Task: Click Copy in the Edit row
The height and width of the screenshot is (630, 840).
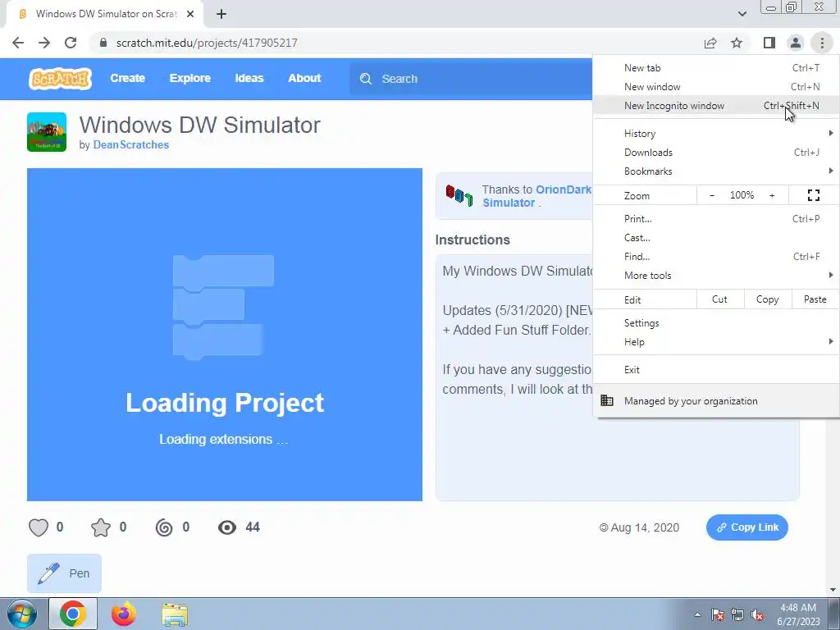Action: point(767,299)
